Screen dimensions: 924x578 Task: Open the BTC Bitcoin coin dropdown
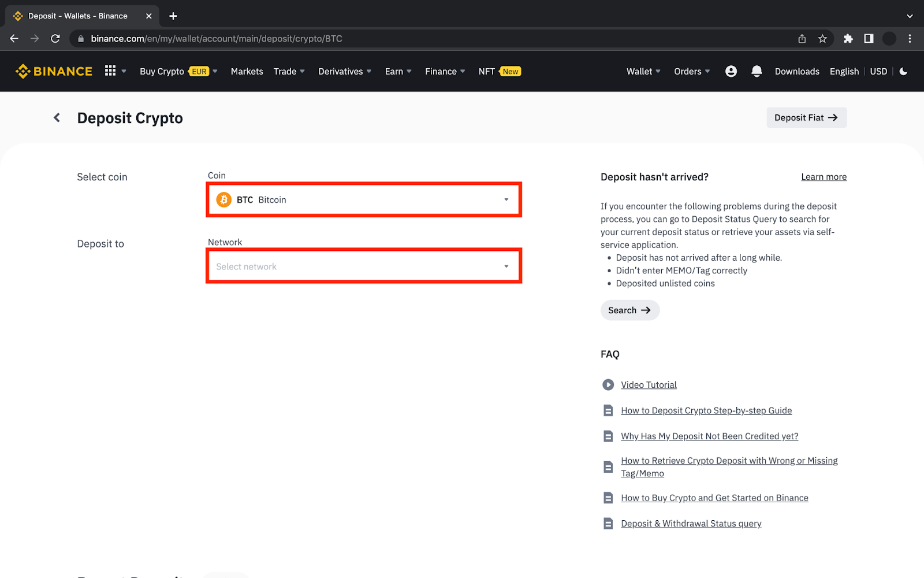click(x=364, y=200)
